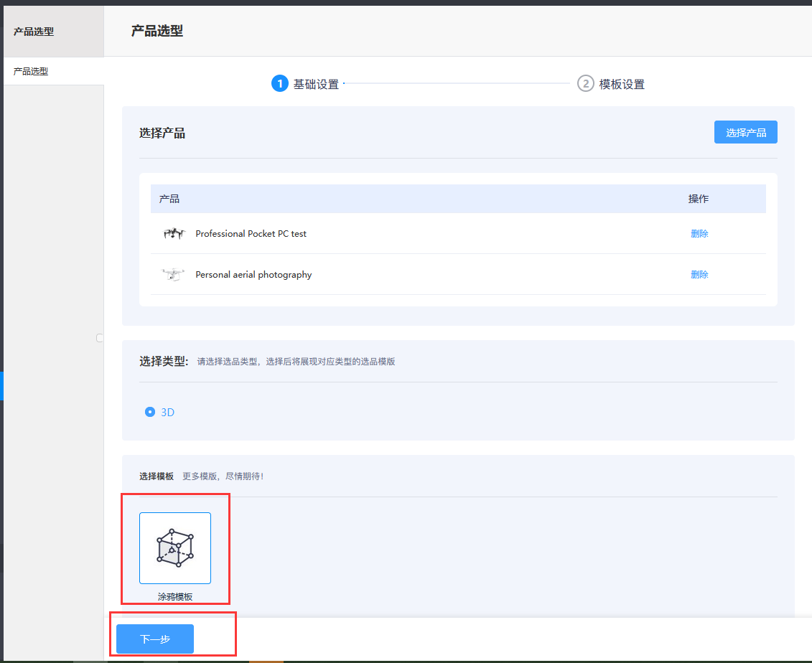Image resolution: width=812 pixels, height=663 pixels.
Task: Click the 选择产品 blue button
Action: click(745, 131)
